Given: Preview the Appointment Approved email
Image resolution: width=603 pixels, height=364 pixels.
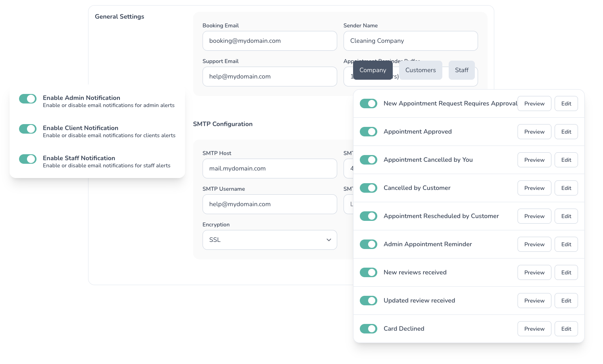Looking at the screenshot, I should [534, 132].
